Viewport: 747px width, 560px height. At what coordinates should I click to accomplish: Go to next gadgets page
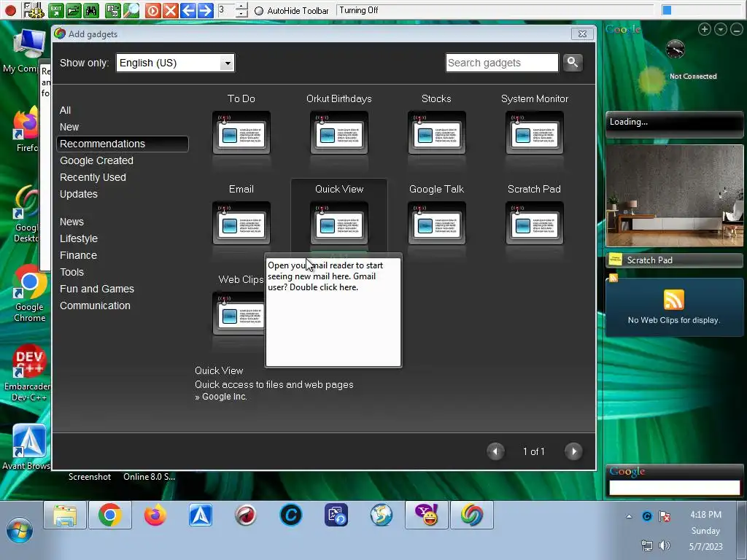pos(573,451)
